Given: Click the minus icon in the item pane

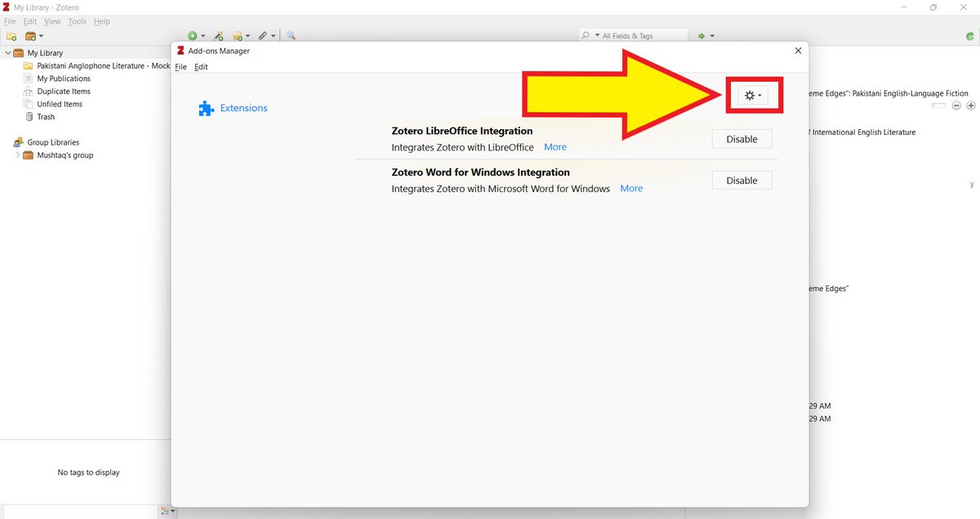Looking at the screenshot, I should click(957, 105).
